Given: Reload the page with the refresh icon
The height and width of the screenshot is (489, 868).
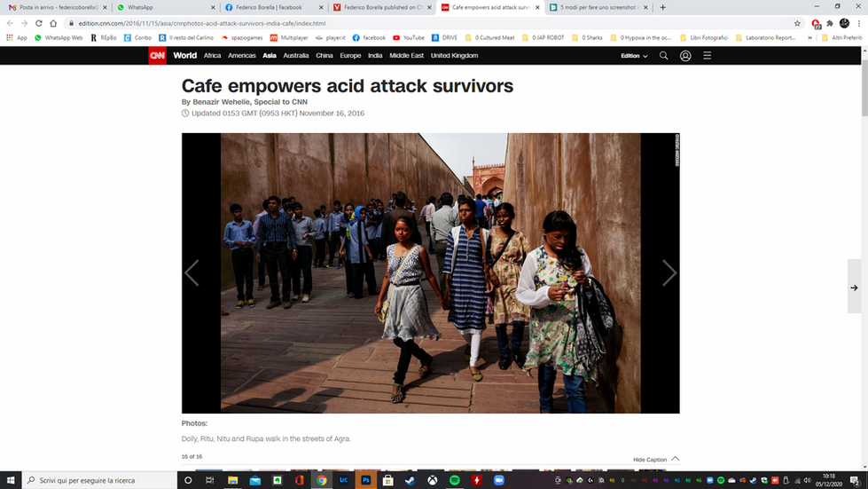Looking at the screenshot, I should [39, 23].
